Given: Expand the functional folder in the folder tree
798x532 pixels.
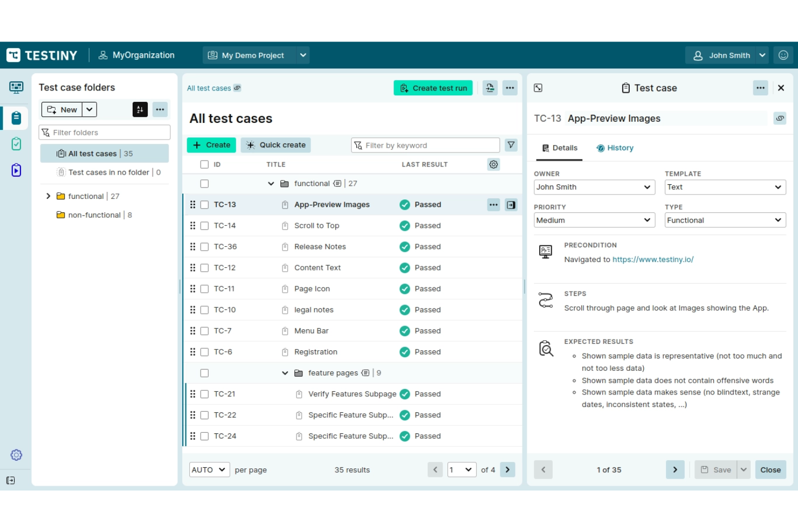Looking at the screenshot, I should pyautogui.click(x=47, y=196).
